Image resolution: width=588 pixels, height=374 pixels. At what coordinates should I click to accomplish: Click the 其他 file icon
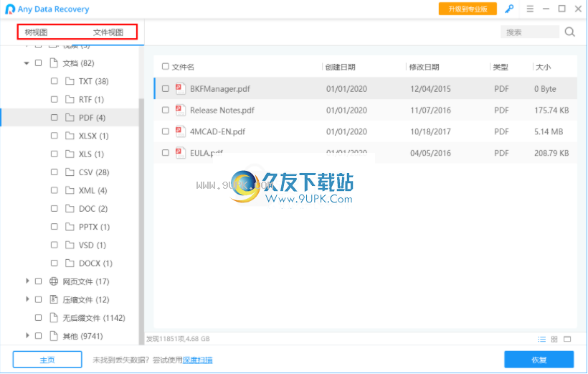(54, 336)
